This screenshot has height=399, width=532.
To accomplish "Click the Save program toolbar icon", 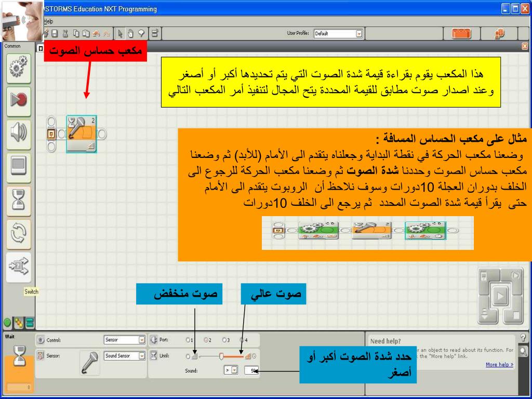I will [55, 33].
